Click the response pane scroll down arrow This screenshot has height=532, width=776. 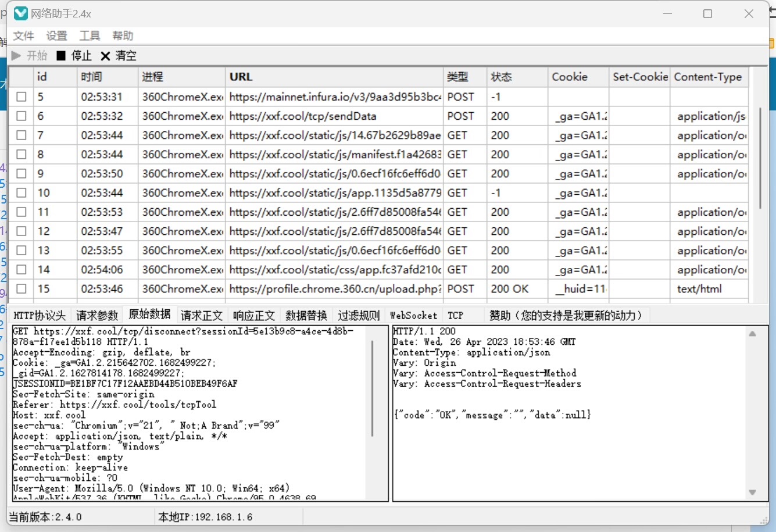click(x=753, y=492)
